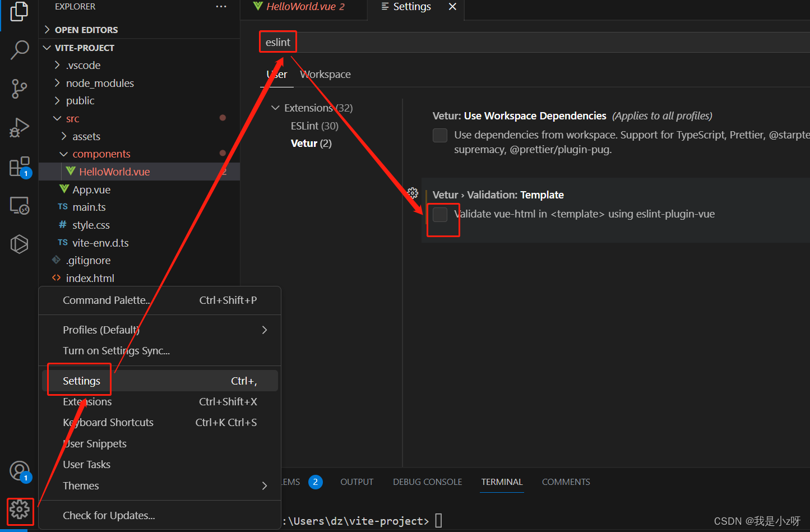Choose Extensions from the manage menu

[160, 401]
